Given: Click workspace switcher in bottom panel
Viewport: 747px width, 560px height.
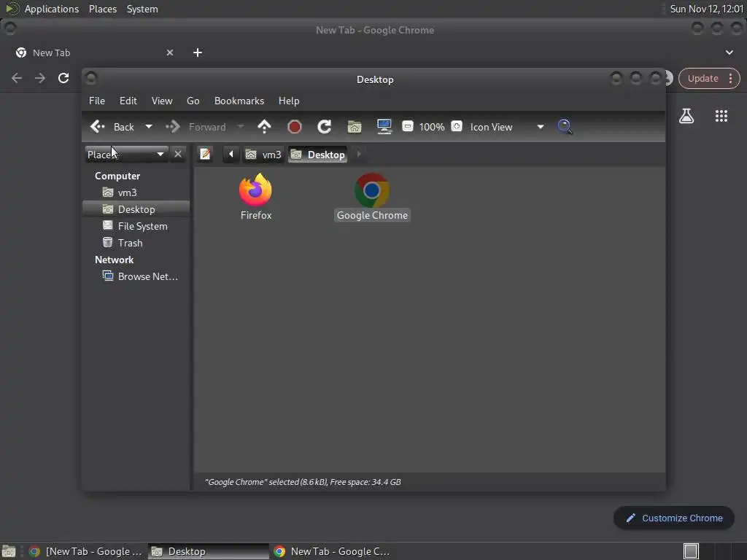Looking at the screenshot, I should tap(691, 551).
